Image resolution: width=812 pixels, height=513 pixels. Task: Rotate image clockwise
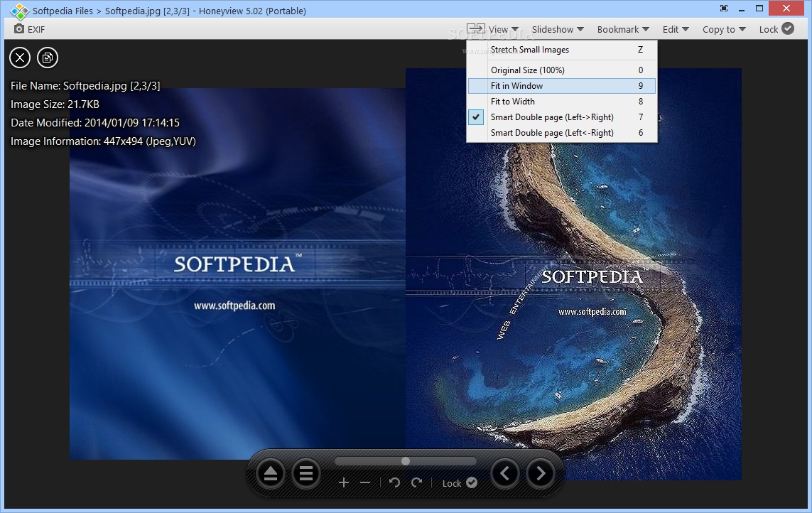(x=417, y=483)
